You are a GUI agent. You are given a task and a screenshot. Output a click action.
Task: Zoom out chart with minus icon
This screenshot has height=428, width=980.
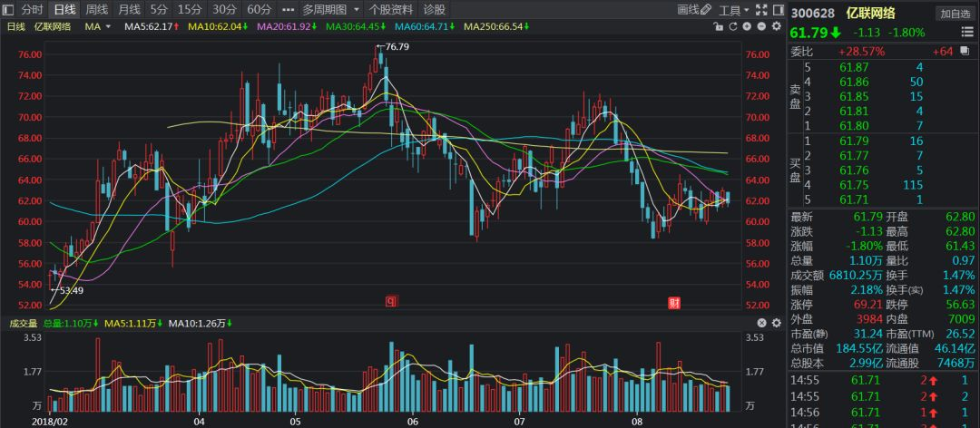coord(761,26)
